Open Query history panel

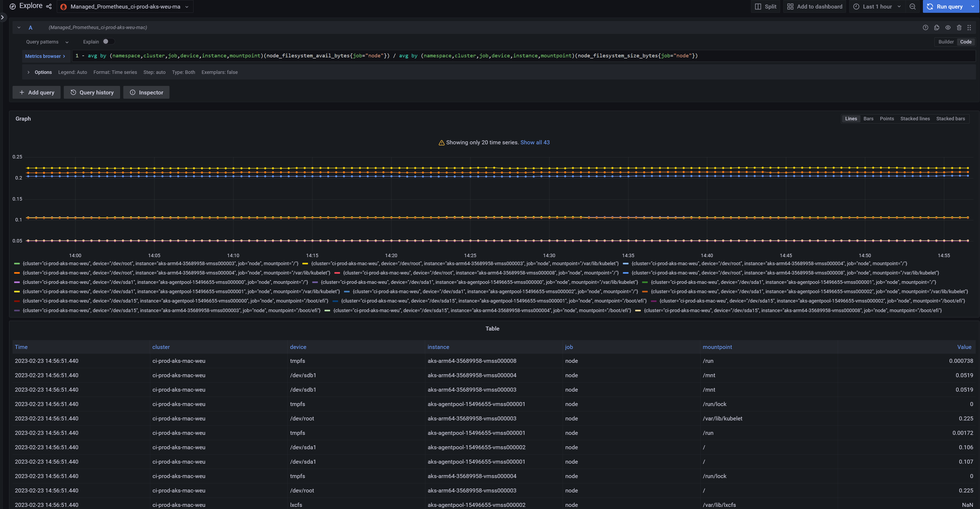[92, 92]
